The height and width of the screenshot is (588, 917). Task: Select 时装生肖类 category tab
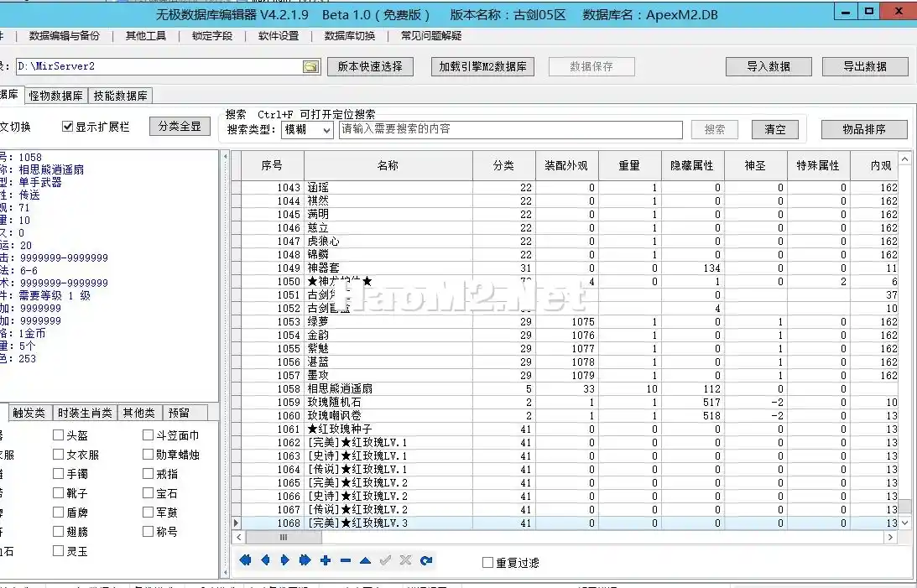pyautogui.click(x=85, y=413)
